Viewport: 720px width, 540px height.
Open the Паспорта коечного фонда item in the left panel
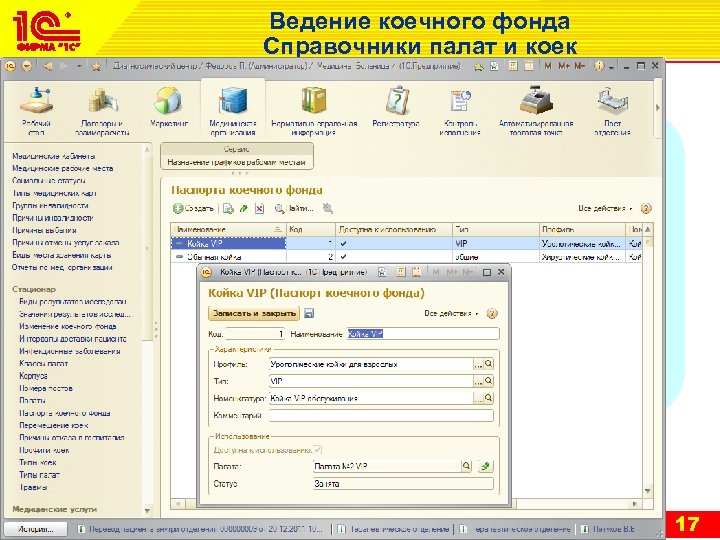(x=64, y=413)
